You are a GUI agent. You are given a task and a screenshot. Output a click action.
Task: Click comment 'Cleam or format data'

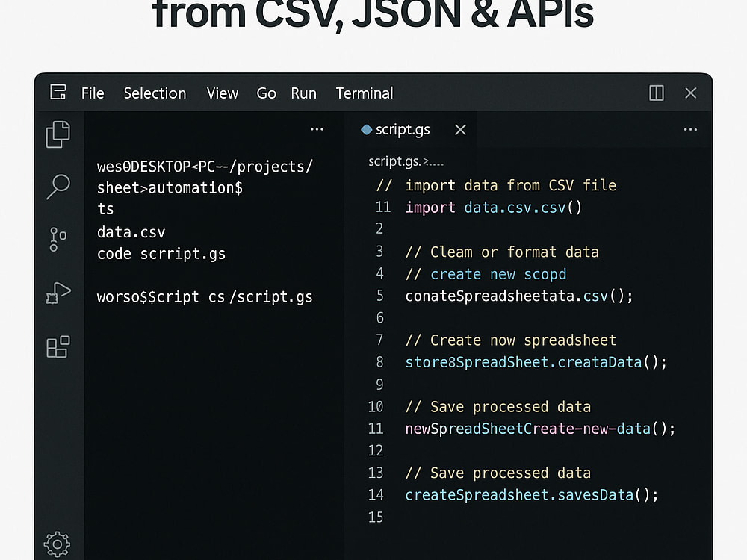pyautogui.click(x=502, y=252)
